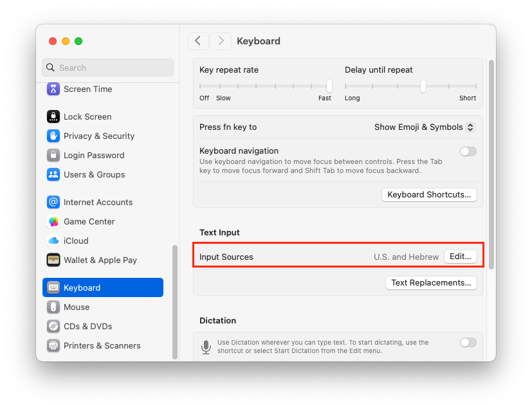Click the Lock Screen icon
This screenshot has width=532, height=409.
[53, 116]
